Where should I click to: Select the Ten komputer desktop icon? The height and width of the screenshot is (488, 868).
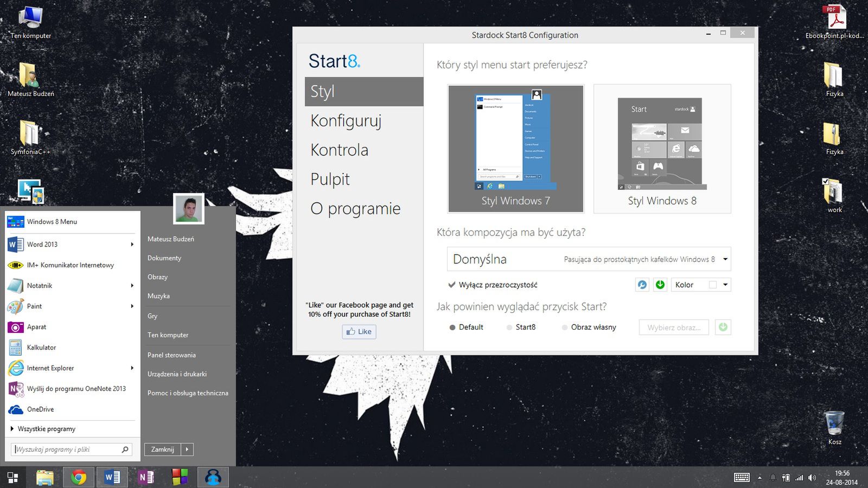click(31, 22)
